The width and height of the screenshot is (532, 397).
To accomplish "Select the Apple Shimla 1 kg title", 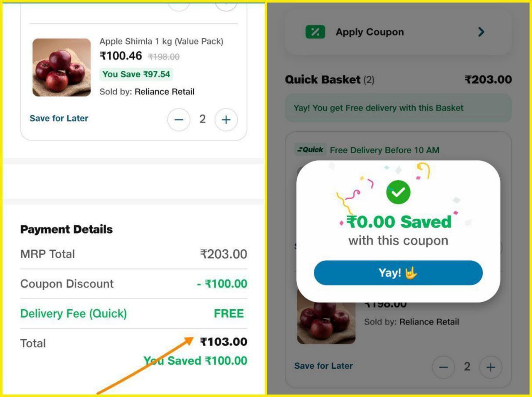I will (x=161, y=41).
